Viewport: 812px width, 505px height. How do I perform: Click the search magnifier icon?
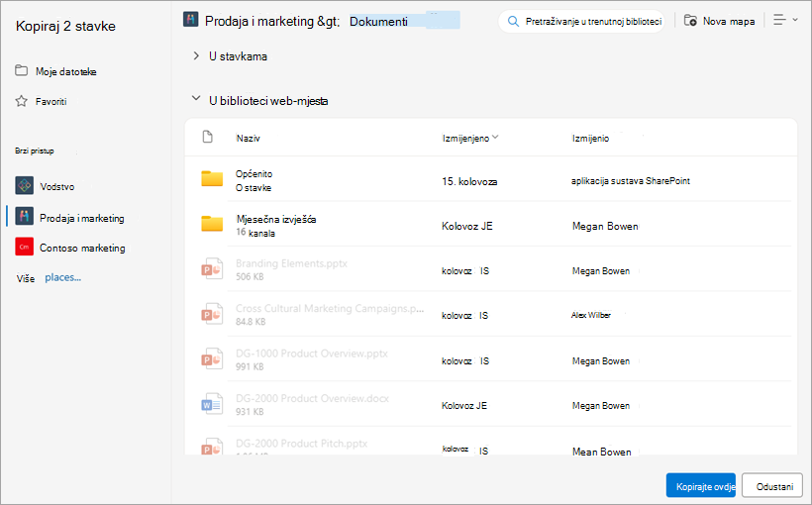click(x=513, y=21)
